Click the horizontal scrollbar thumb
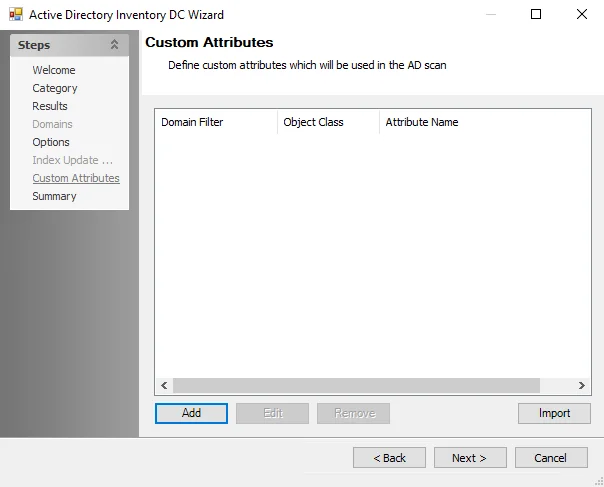 pyautogui.click(x=356, y=385)
